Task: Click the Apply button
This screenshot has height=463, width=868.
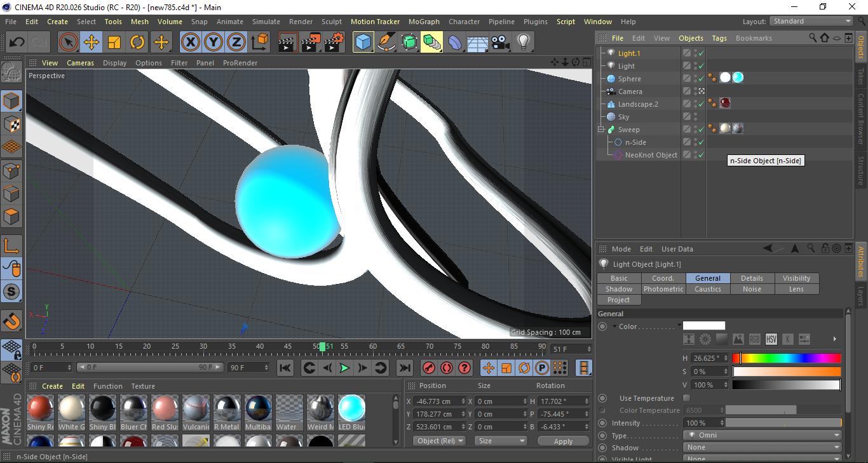Action: point(563,441)
